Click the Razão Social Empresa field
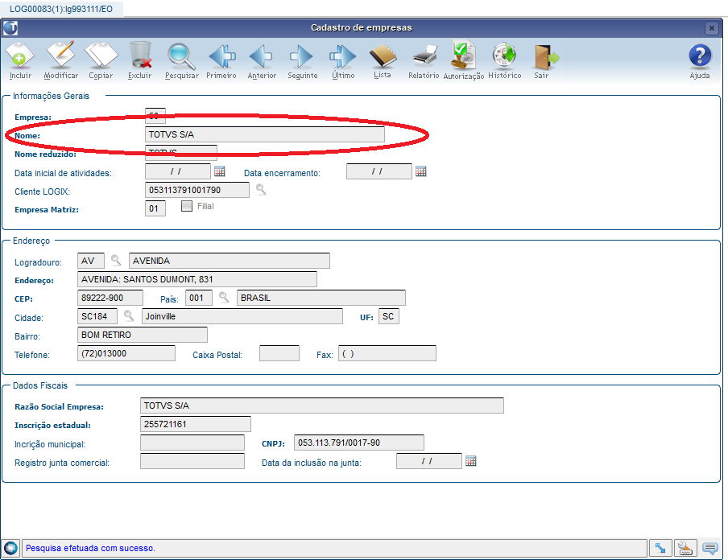 [322, 406]
